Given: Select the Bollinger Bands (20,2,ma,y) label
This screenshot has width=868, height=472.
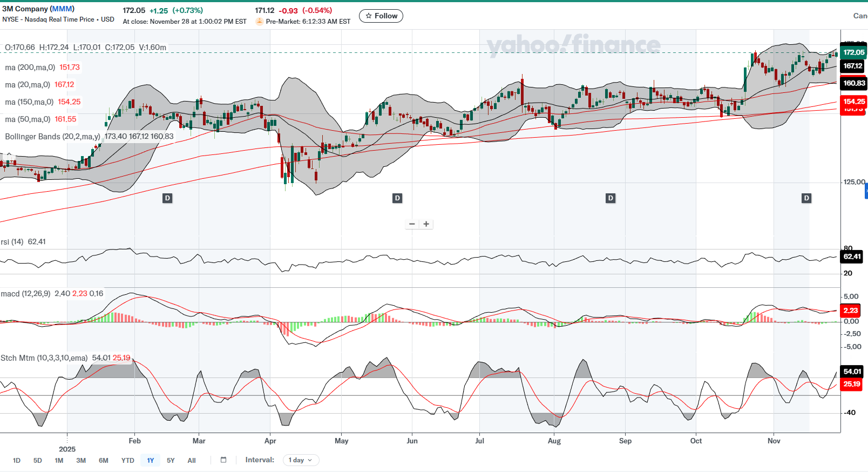Looking at the screenshot, I should [52, 137].
